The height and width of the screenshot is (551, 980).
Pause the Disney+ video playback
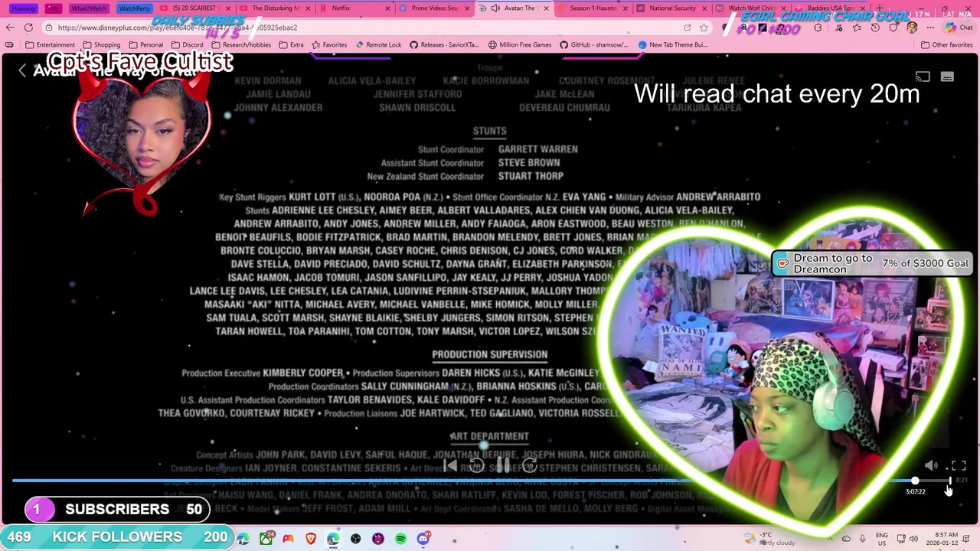pyautogui.click(x=501, y=465)
